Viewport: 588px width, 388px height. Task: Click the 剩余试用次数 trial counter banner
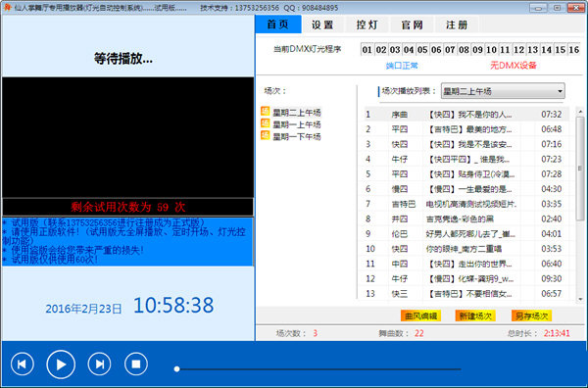click(127, 207)
